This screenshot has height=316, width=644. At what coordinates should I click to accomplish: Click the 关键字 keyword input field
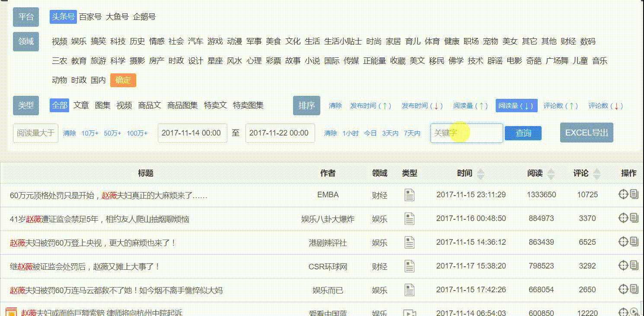pyautogui.click(x=466, y=133)
